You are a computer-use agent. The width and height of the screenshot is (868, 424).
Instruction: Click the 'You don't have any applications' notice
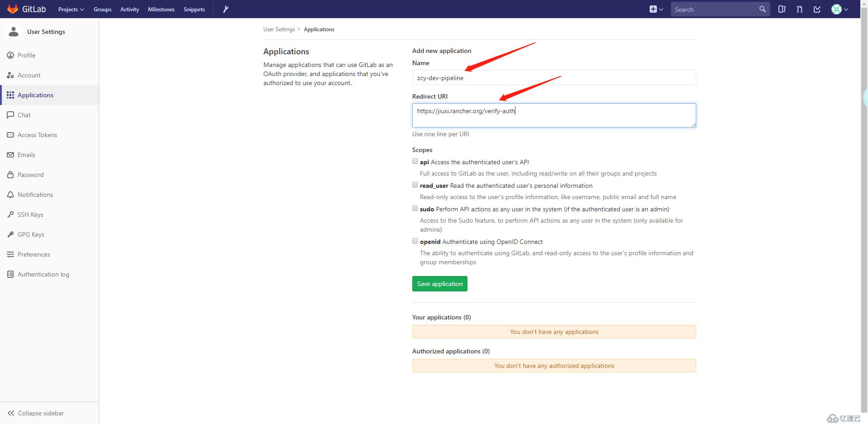[554, 332]
